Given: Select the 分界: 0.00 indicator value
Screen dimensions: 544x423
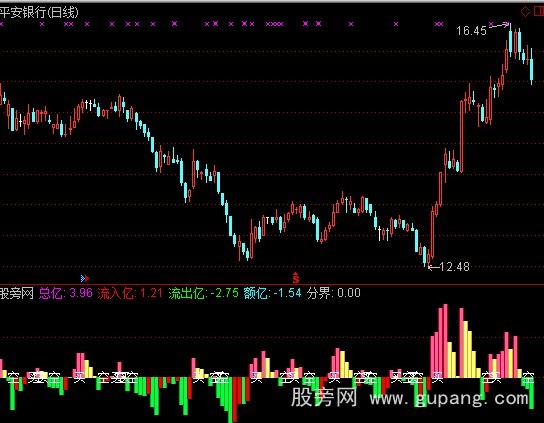Looking at the screenshot, I should [x=334, y=293].
